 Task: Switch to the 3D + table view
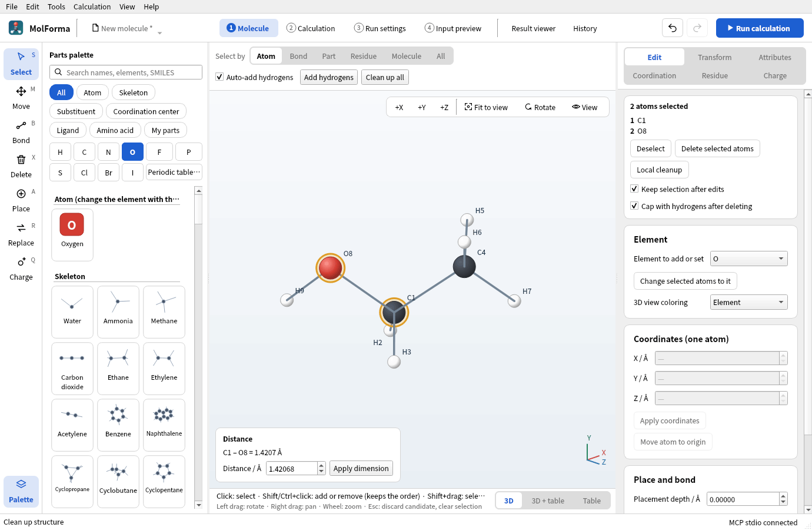(548, 501)
